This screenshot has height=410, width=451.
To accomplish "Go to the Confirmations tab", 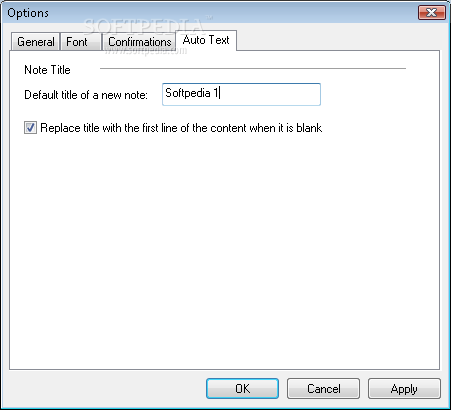I will coord(139,42).
